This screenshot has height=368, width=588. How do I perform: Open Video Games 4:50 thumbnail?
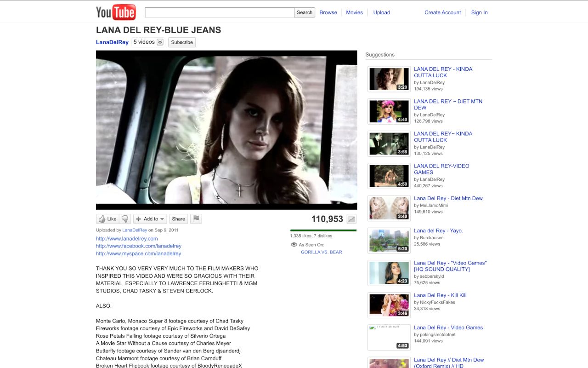389,176
